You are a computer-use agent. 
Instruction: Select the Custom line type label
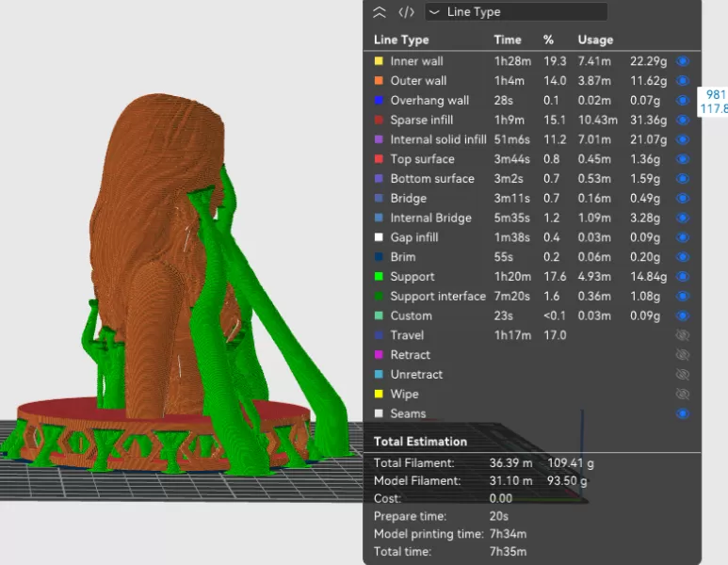(x=411, y=315)
